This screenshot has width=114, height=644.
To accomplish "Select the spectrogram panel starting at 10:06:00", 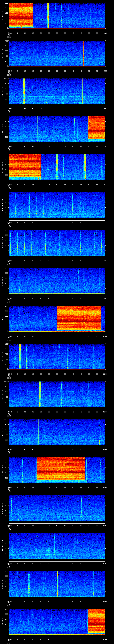I will (x=57, y=205).
